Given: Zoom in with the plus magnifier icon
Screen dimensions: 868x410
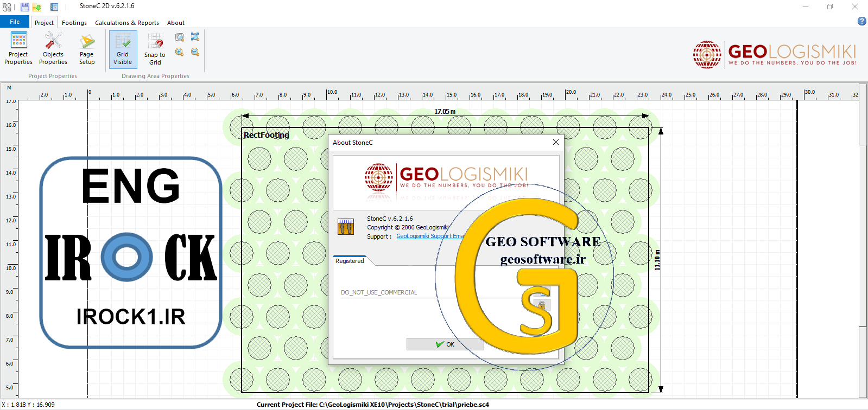Looking at the screenshot, I should point(180,52).
